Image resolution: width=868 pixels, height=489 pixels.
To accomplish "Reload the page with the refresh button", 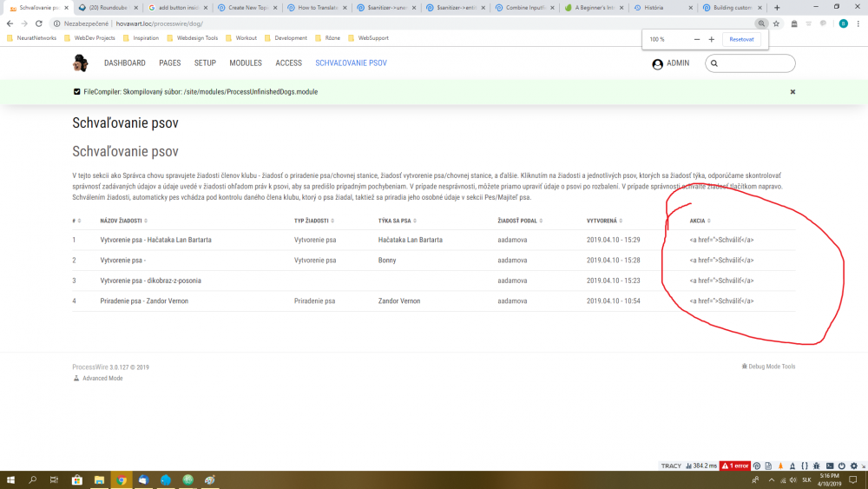I will pyautogui.click(x=38, y=23).
